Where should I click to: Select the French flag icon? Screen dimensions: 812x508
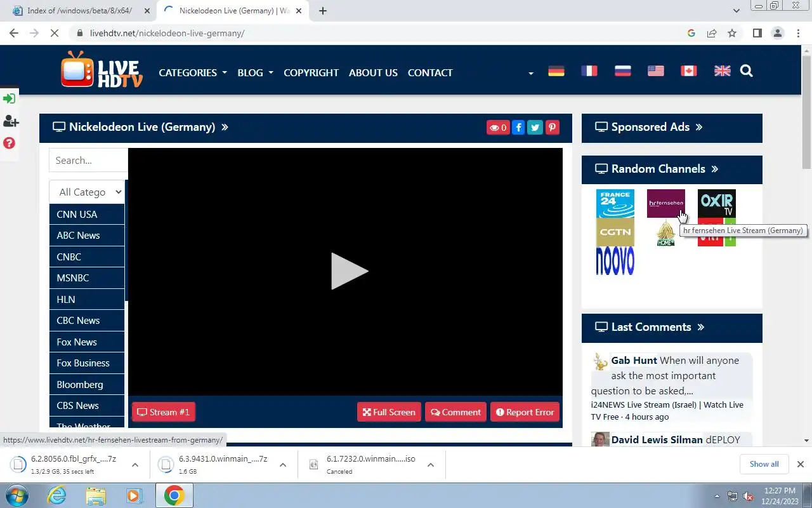point(589,71)
